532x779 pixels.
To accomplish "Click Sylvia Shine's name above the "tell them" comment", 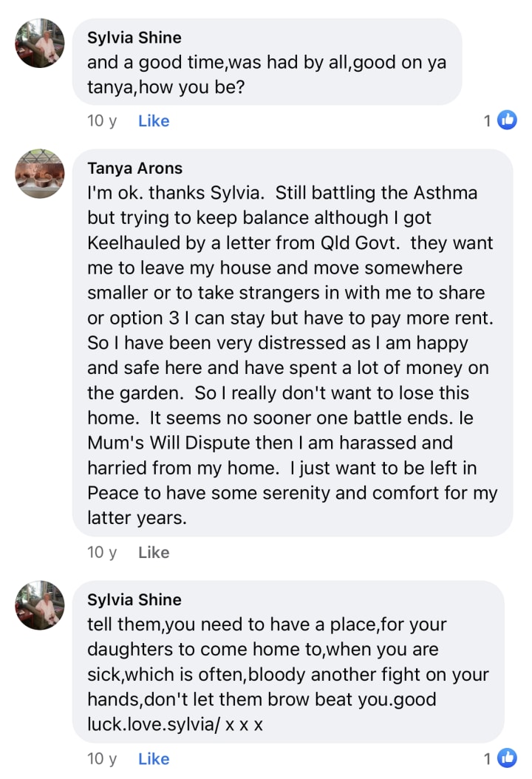I will (x=134, y=599).
